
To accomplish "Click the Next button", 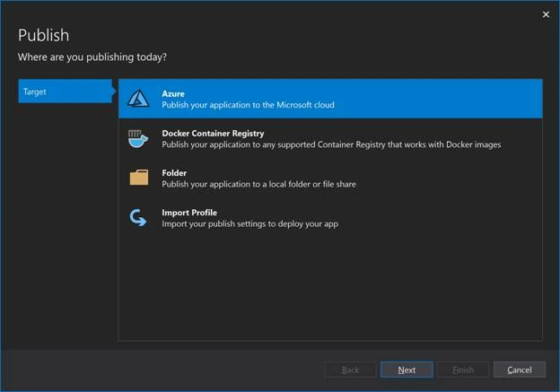I will point(407,370).
